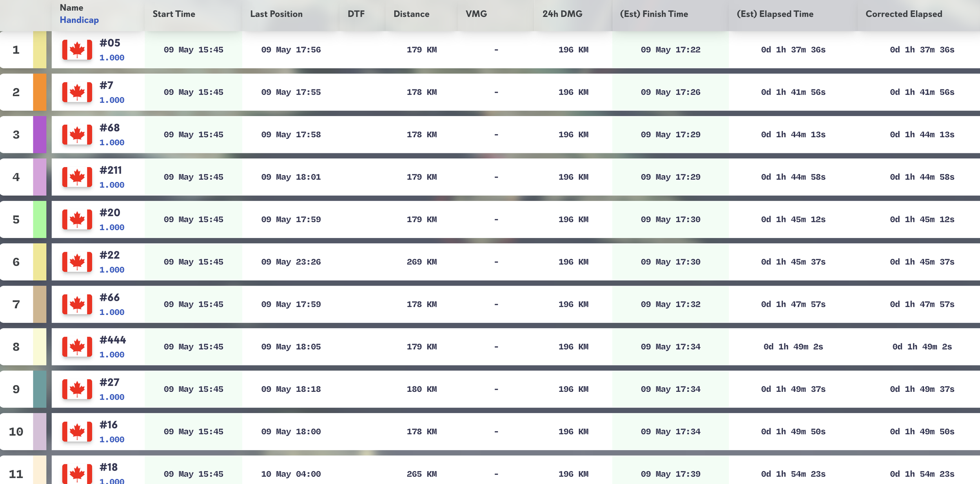Click the Canada flag for boat #05
Viewport: 980px width, 484px height.
77,50
